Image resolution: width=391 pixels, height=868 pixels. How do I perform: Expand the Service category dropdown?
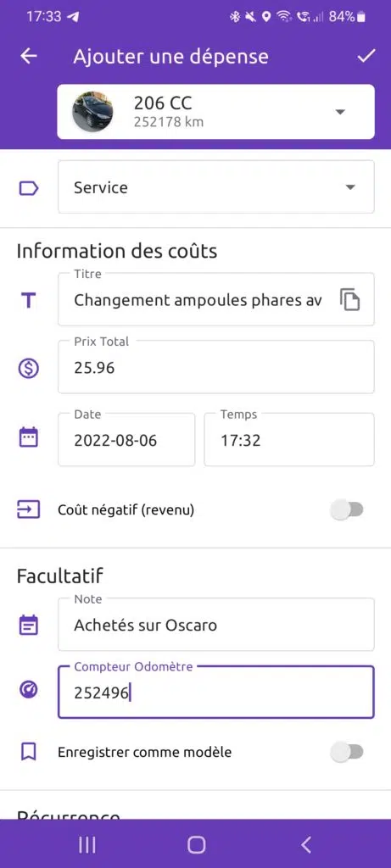coord(216,187)
